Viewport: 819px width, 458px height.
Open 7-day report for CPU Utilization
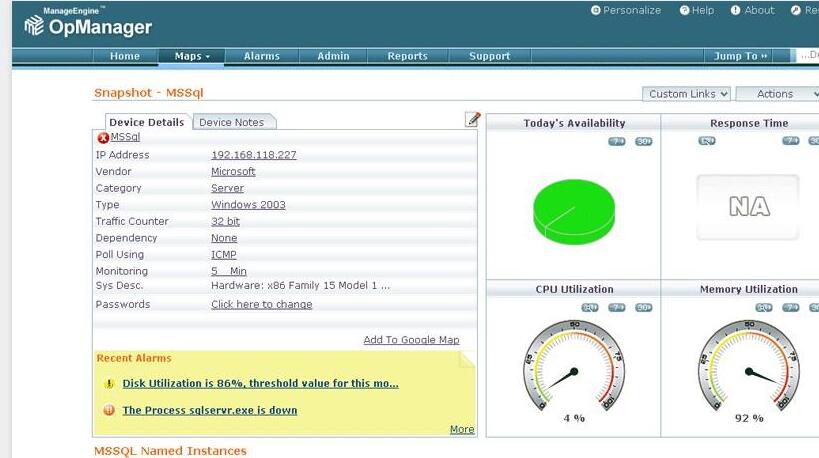coord(617,308)
